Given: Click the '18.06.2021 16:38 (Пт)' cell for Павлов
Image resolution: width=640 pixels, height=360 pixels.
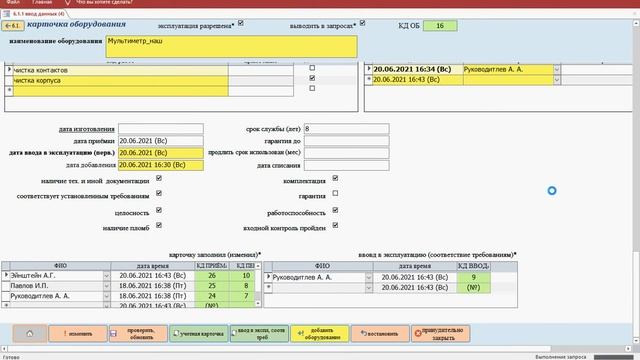Looking at the screenshot, I should point(153,286).
